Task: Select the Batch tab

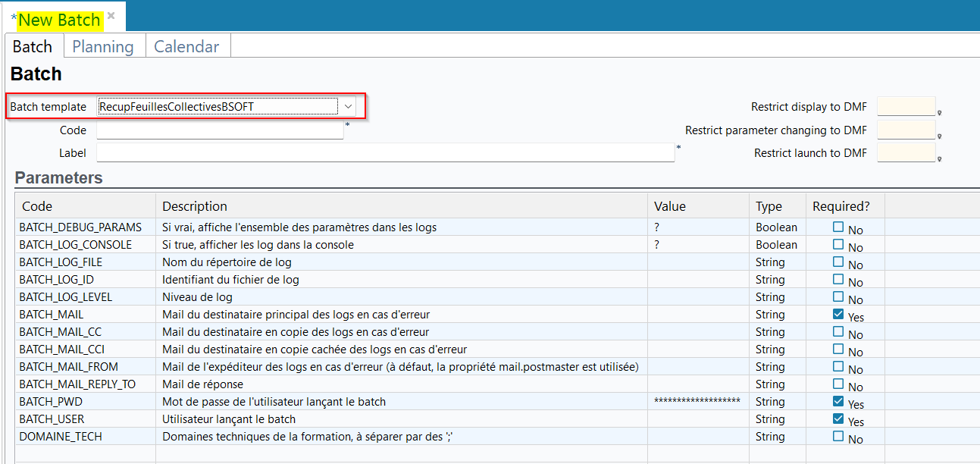Action: pyautogui.click(x=33, y=46)
